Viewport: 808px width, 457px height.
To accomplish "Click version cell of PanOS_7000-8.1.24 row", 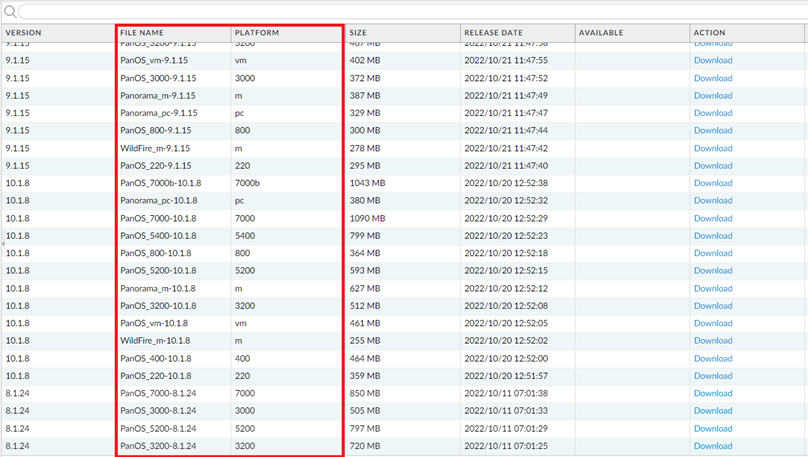I will coord(18,393).
